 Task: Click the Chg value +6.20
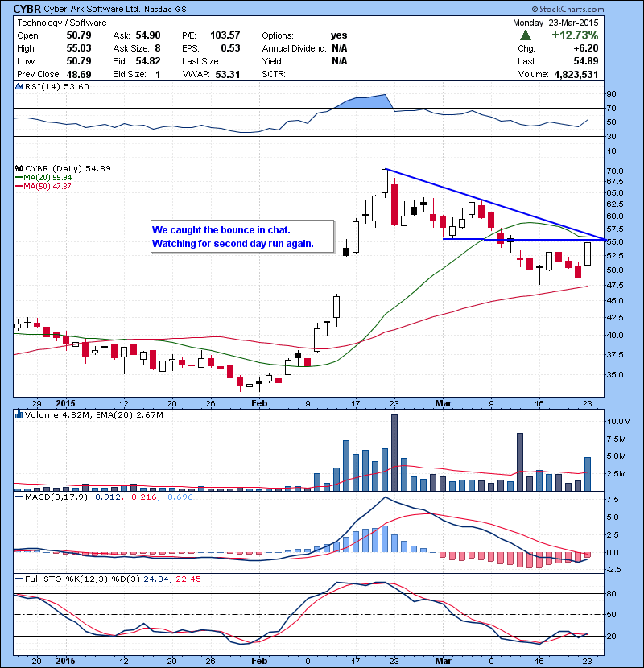(x=585, y=48)
